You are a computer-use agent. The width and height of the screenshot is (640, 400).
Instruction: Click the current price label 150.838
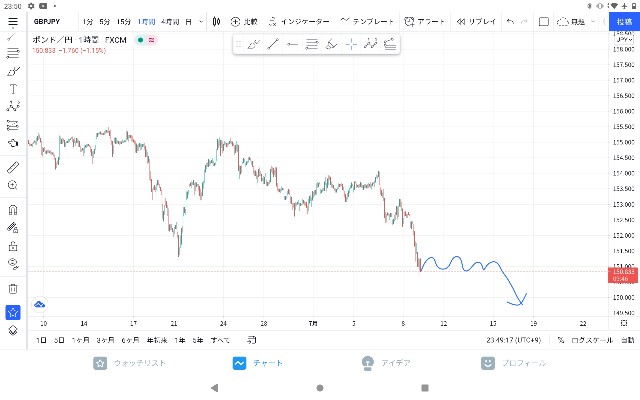coord(623,275)
